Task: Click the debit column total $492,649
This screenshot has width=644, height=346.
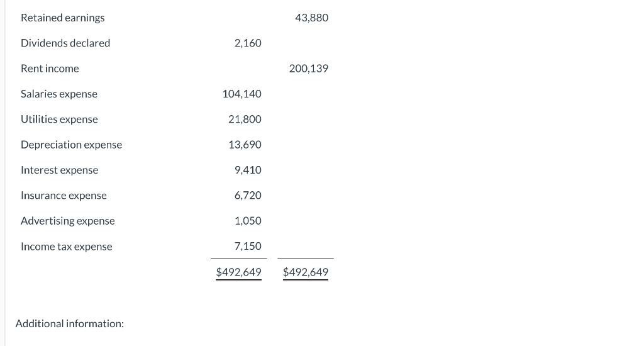Action: point(238,272)
